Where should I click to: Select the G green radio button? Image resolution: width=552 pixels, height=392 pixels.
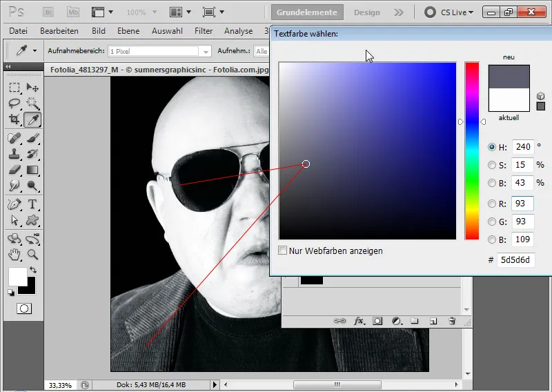coord(492,222)
